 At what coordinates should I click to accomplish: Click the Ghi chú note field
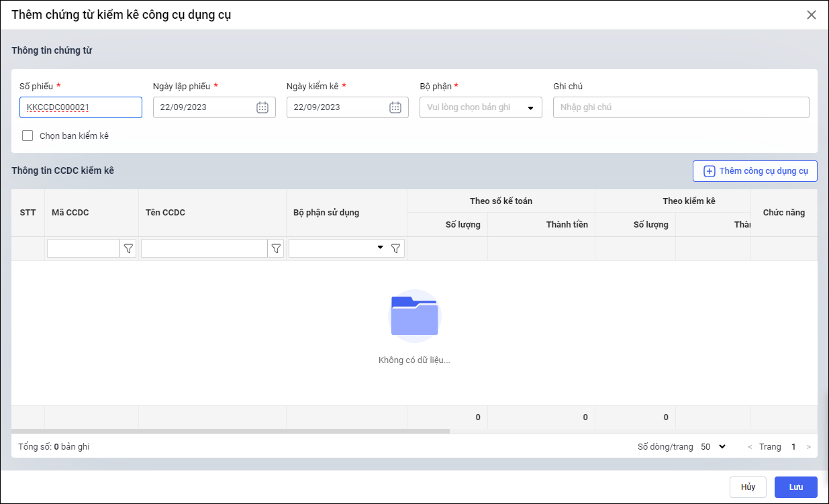pos(681,107)
